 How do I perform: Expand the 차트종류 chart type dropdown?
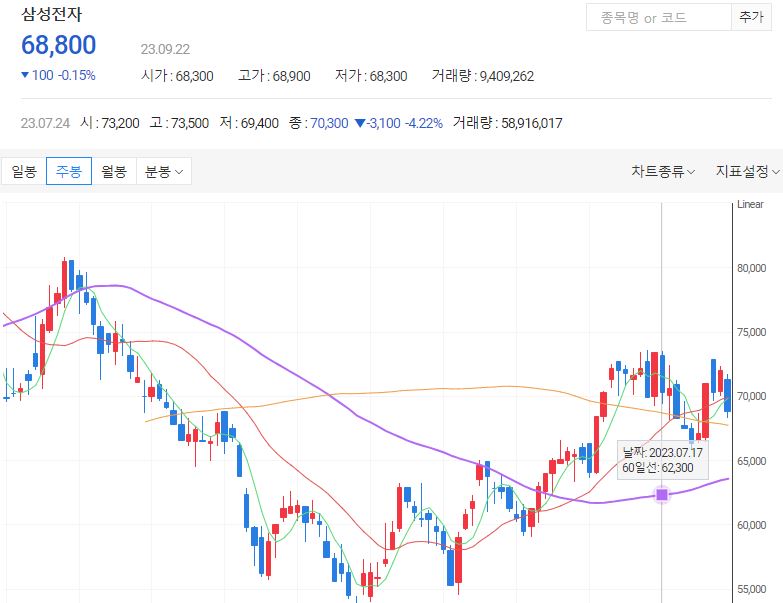[663, 171]
